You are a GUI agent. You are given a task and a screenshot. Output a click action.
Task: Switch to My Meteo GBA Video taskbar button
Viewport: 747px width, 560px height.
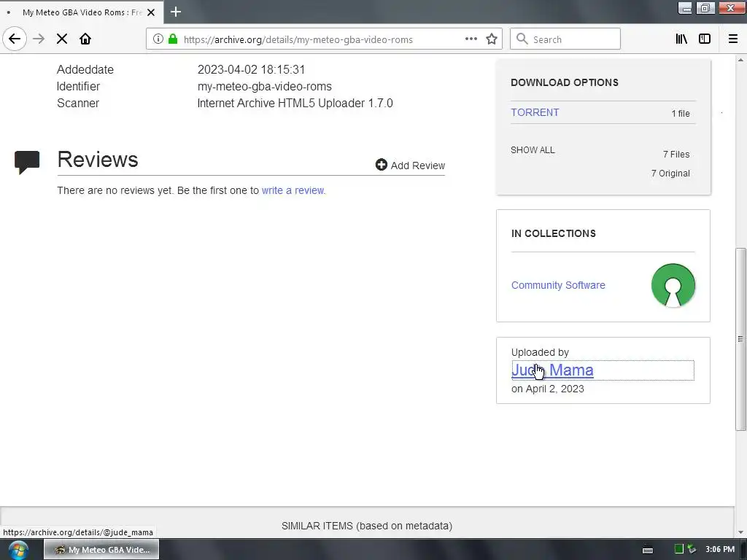[101, 550]
